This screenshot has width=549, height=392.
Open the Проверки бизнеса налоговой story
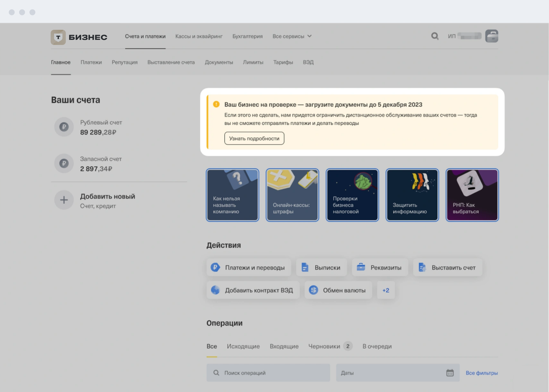click(x=352, y=195)
